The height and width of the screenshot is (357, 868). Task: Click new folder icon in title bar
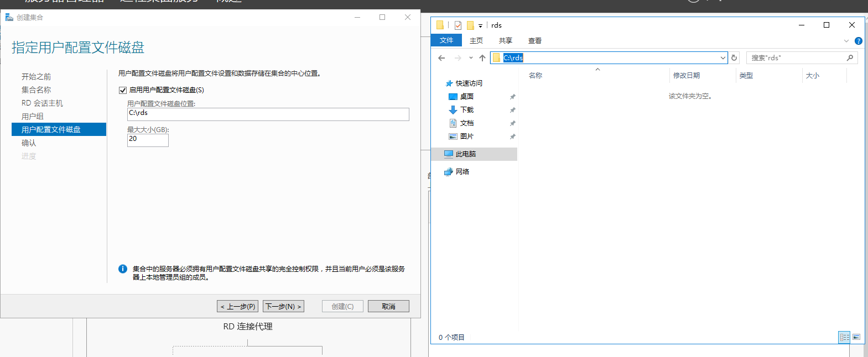pyautogui.click(x=470, y=25)
